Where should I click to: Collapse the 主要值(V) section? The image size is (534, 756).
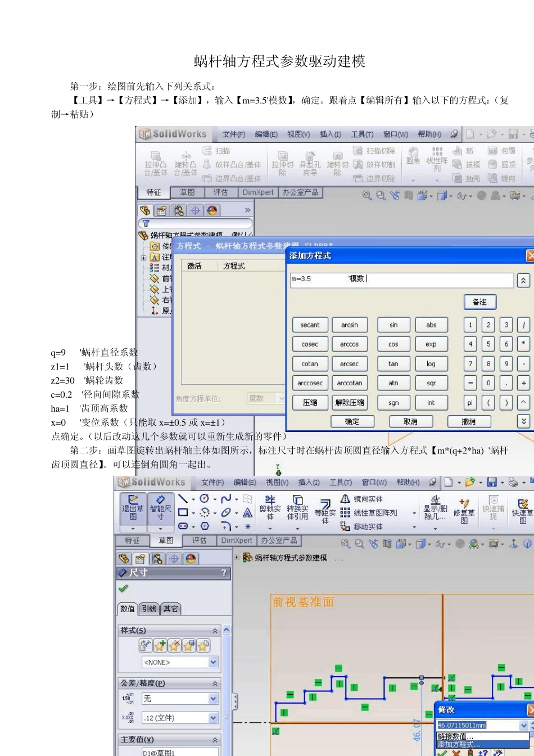coord(215,740)
